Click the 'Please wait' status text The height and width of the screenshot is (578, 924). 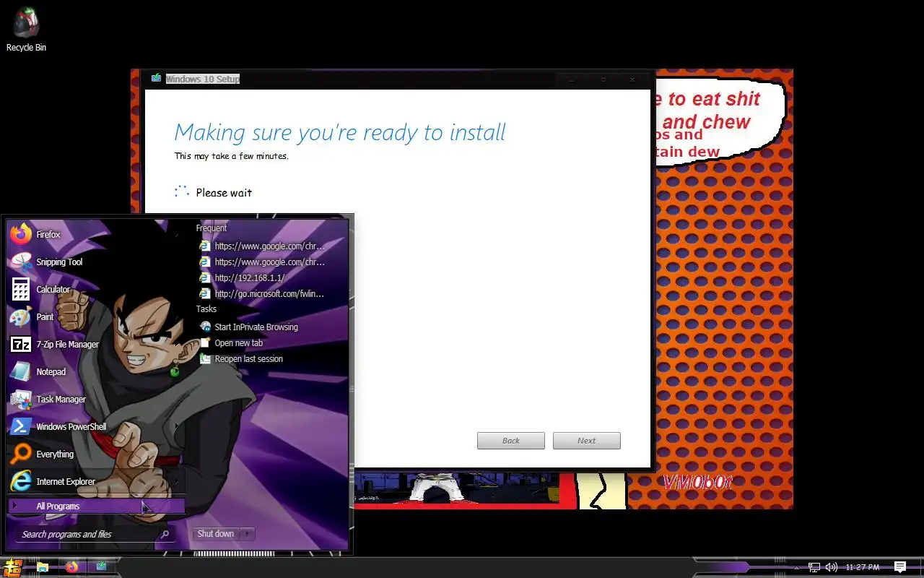(224, 193)
